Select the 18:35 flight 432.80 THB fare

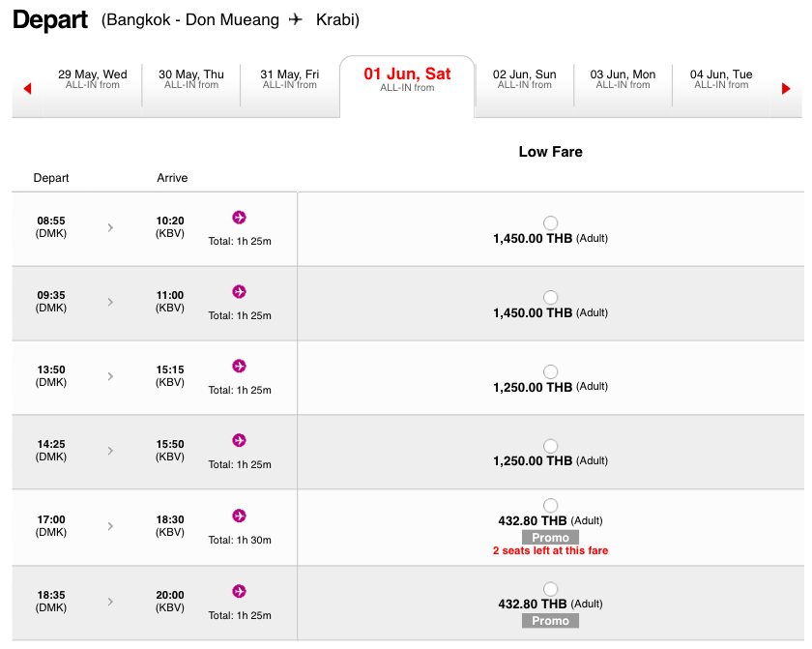tap(551, 589)
